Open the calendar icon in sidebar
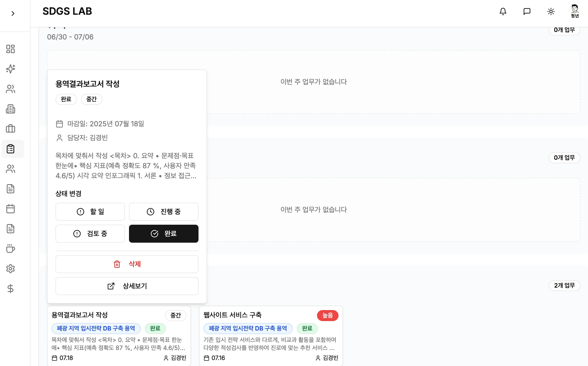The image size is (588, 366). click(x=10, y=209)
